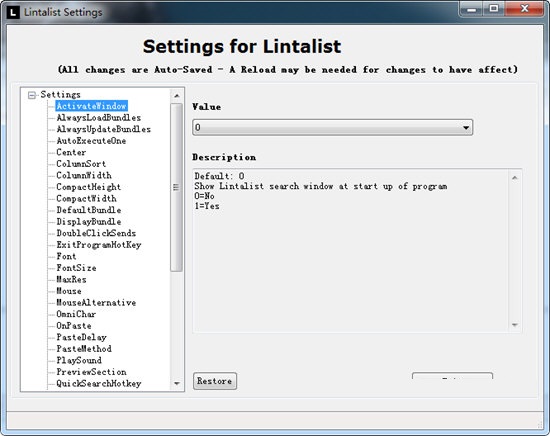550x436 pixels.
Task: Select the Center setting
Action: [x=71, y=152]
